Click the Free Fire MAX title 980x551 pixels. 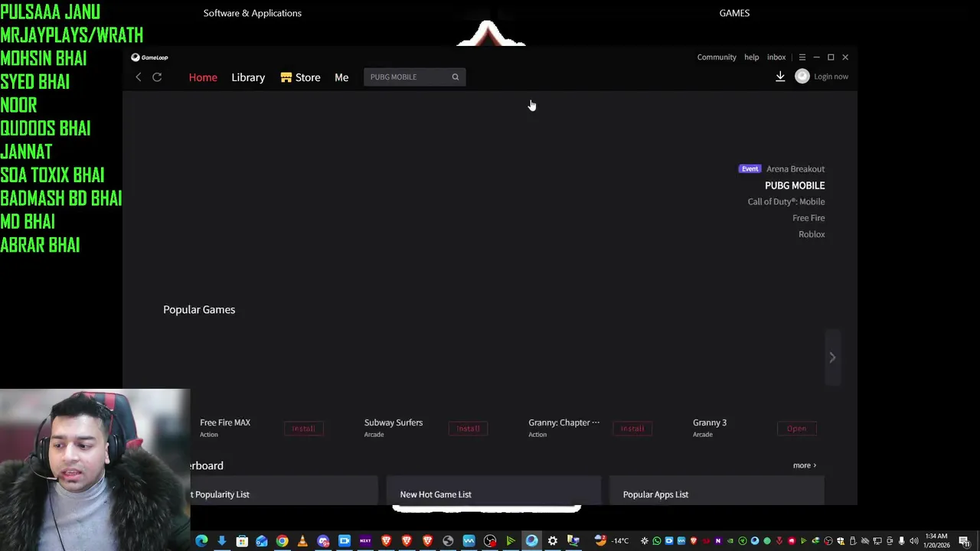[225, 422]
